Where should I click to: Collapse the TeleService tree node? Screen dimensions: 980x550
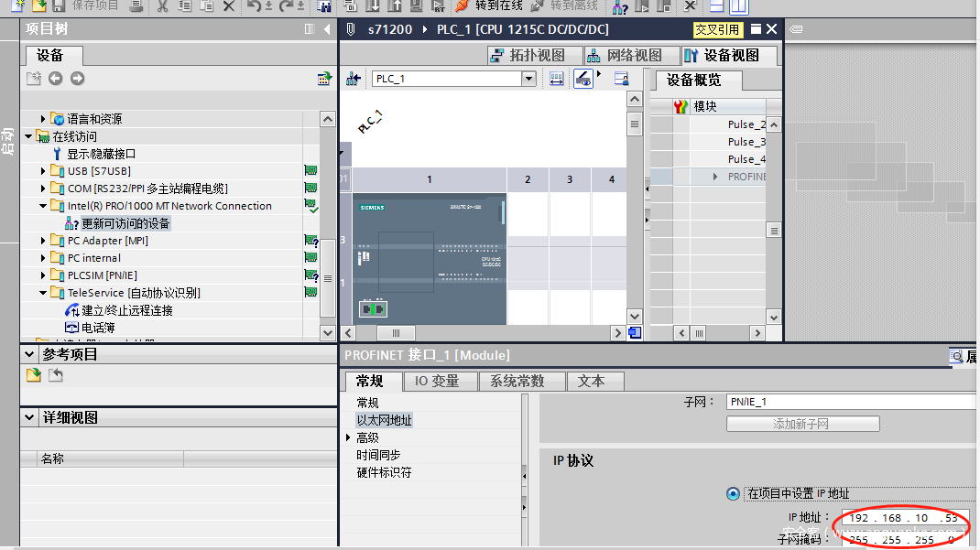pos(43,293)
